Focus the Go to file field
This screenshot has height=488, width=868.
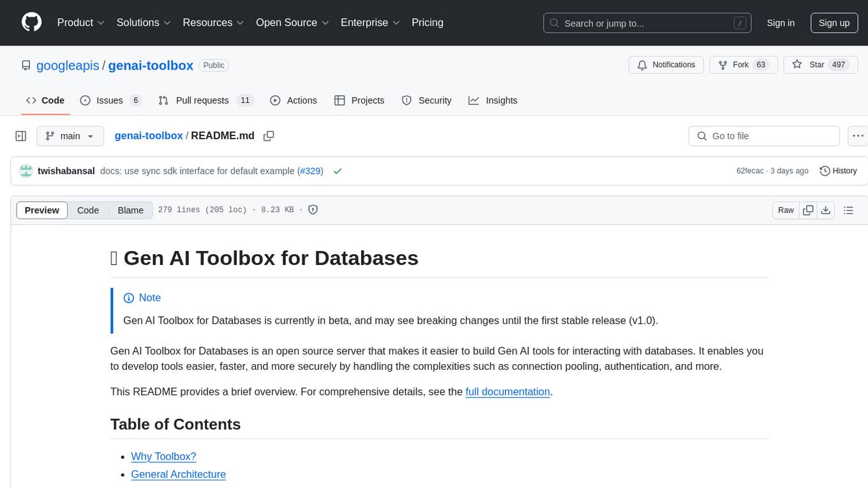[x=764, y=136]
